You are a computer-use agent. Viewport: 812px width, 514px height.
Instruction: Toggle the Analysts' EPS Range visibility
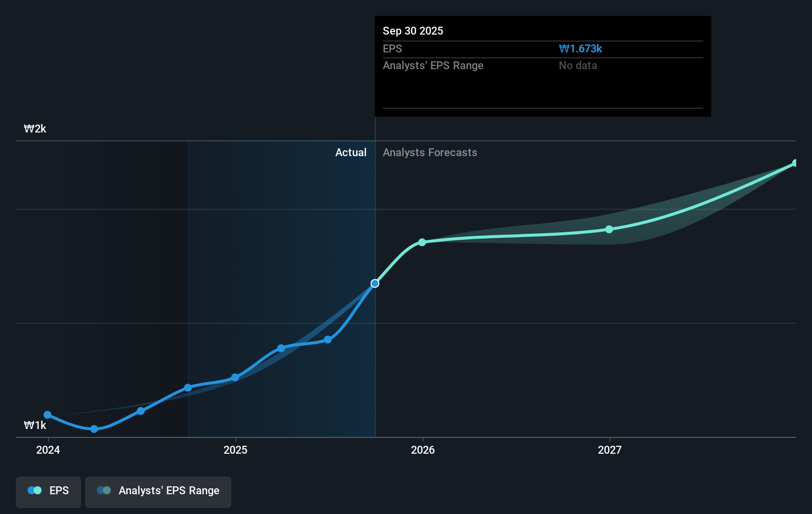click(x=158, y=492)
